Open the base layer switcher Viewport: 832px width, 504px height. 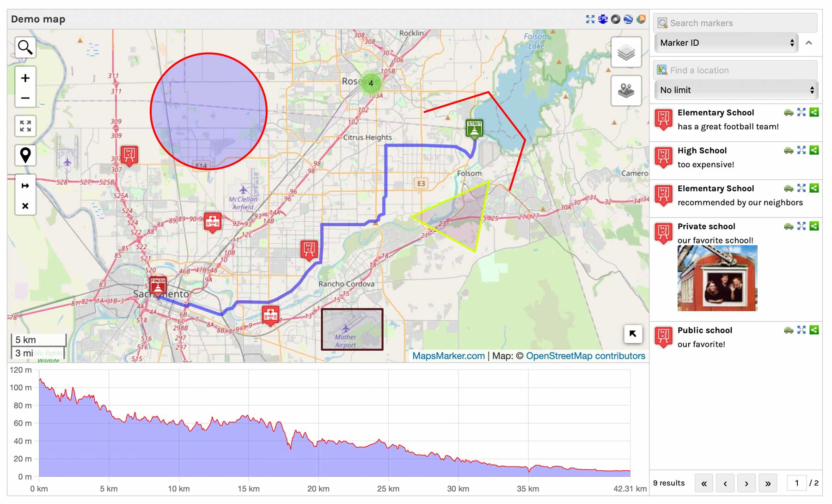pos(626,52)
